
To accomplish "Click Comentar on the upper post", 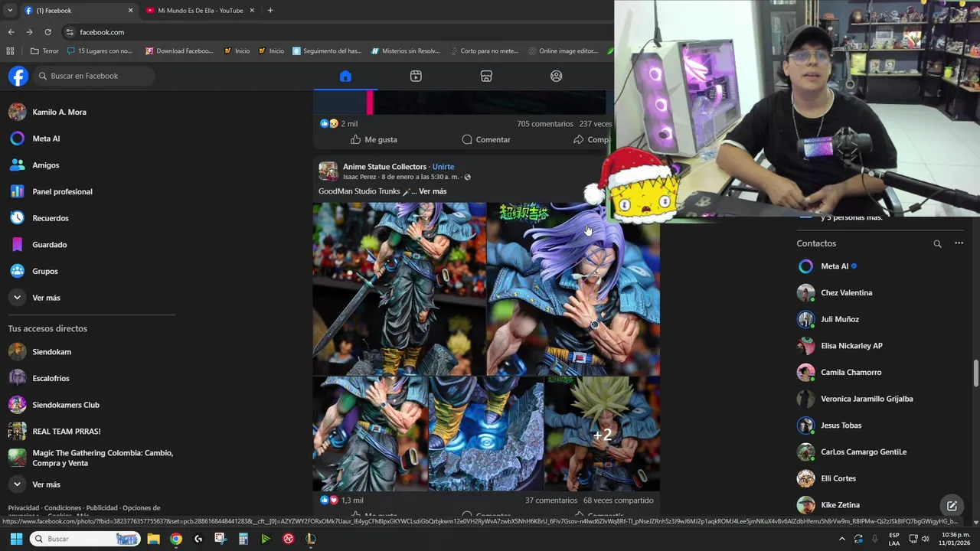I will pos(486,139).
